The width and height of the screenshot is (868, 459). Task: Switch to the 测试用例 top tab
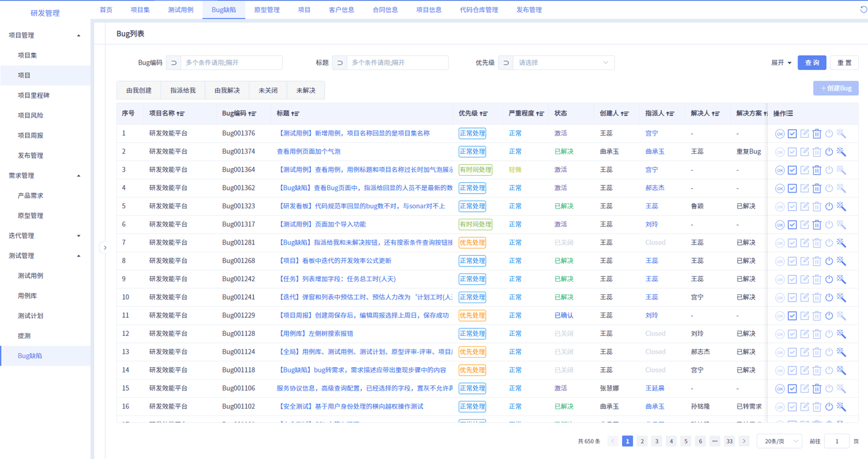pos(180,10)
